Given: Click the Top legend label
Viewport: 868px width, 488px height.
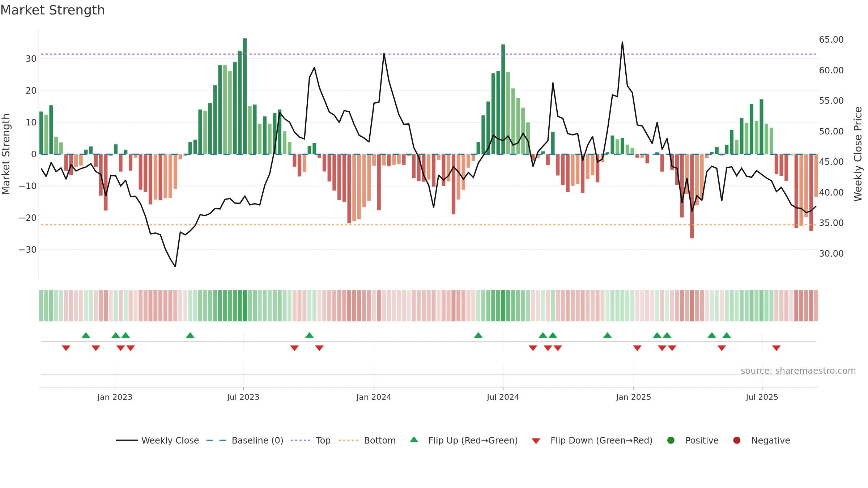Looking at the screenshot, I should pos(323,440).
